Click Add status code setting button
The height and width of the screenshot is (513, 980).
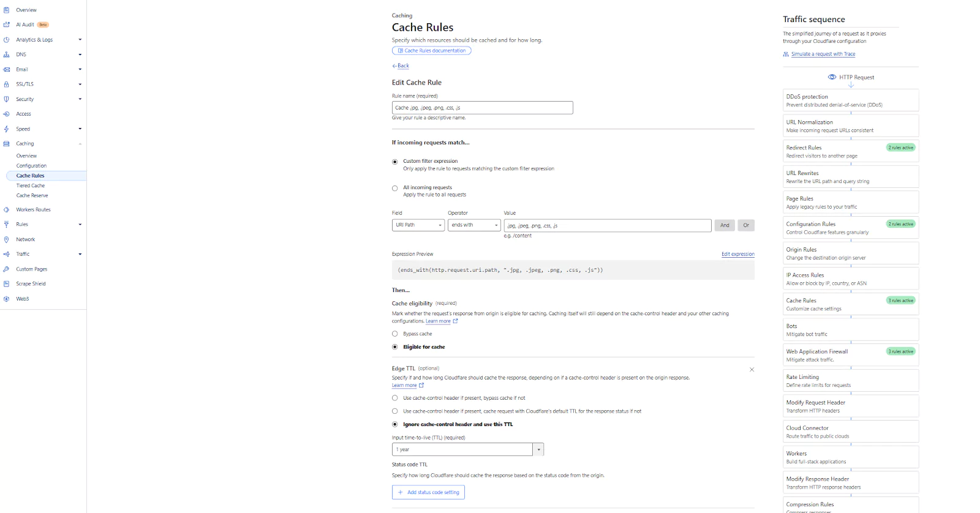428,492
